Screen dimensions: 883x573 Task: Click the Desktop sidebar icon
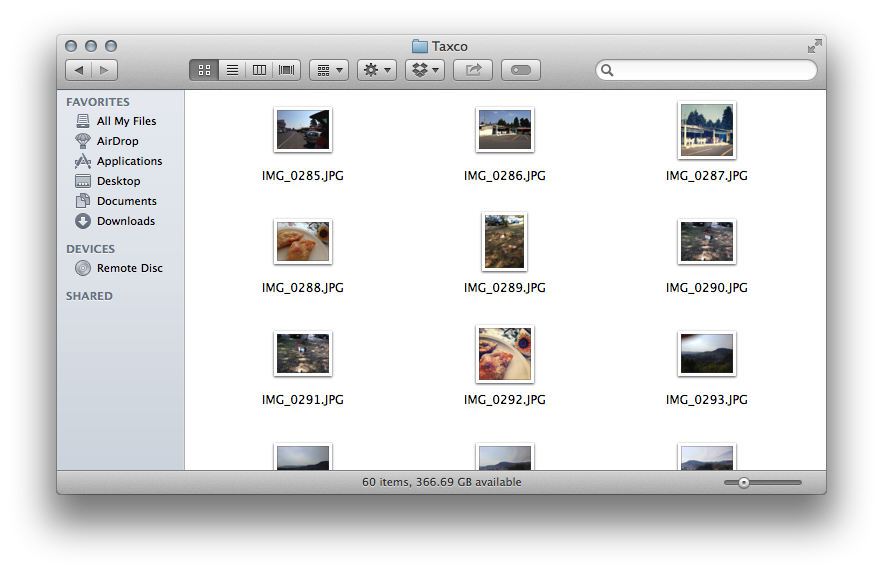point(83,181)
